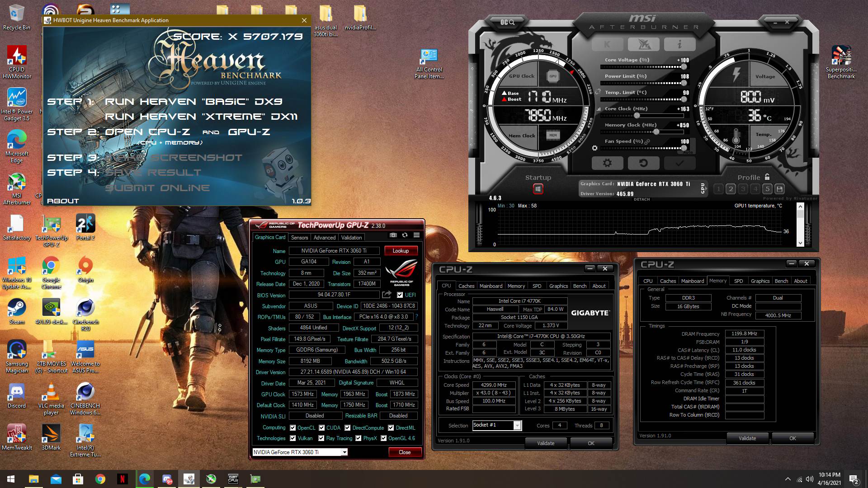Image resolution: width=868 pixels, height=488 pixels.
Task: Toggle the Afterburner profile lock icon
Action: (x=767, y=177)
